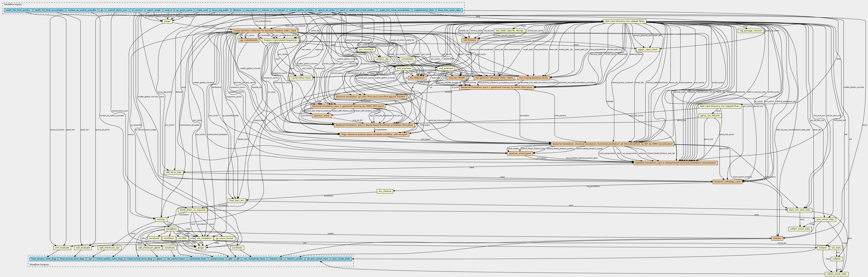Select the std_validation node

click(x=204, y=238)
